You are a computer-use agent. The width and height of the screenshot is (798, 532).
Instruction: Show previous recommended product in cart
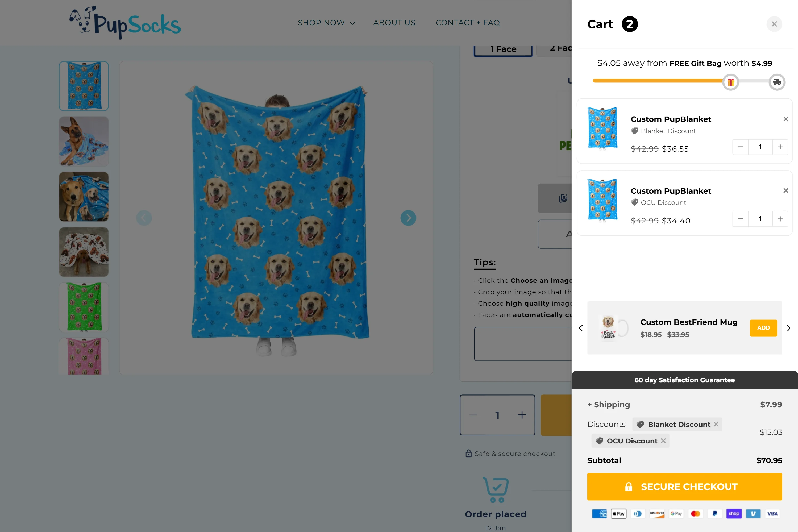[581, 328]
